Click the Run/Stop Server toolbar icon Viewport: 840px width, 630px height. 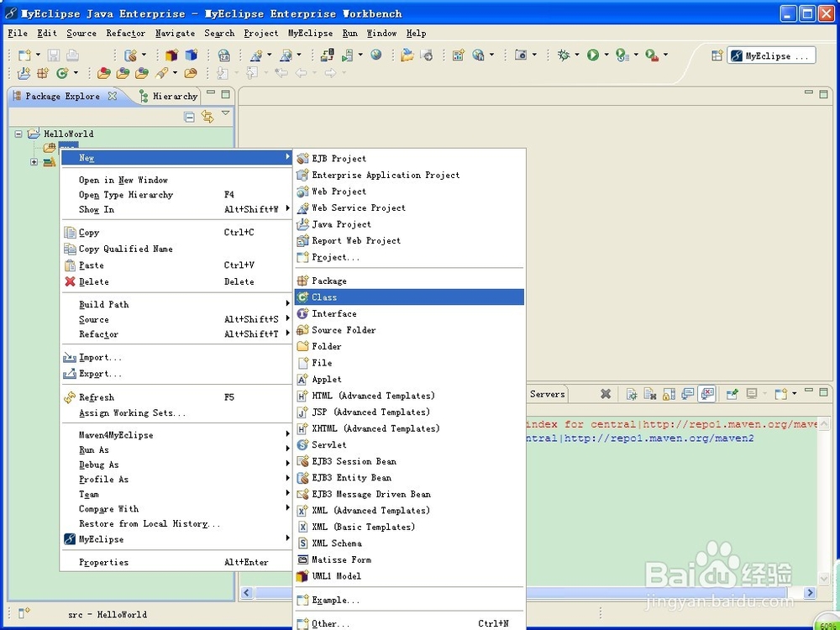point(349,55)
